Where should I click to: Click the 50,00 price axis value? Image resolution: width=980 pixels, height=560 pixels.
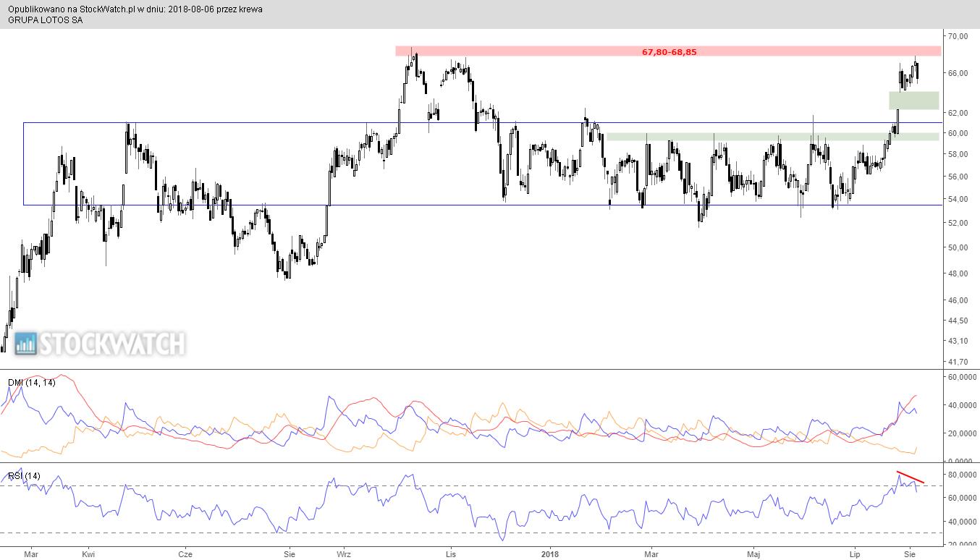point(958,247)
